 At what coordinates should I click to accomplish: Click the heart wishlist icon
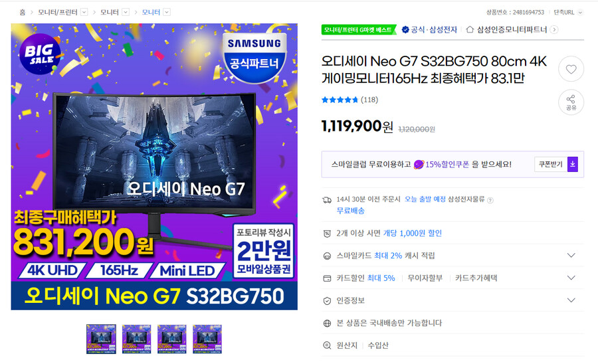[571, 69]
